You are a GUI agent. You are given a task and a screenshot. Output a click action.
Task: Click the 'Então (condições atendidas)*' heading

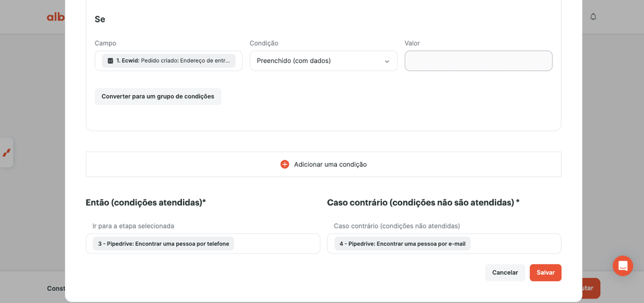(x=146, y=202)
